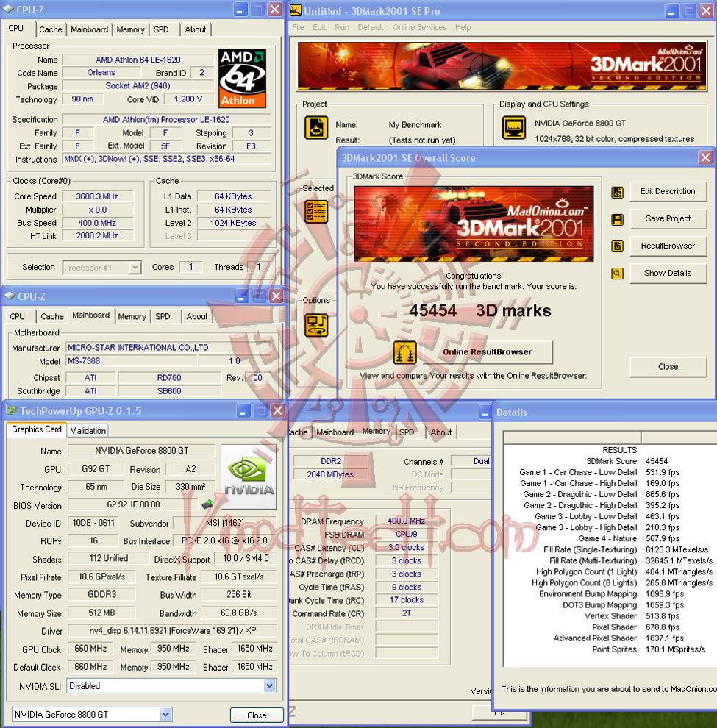The image size is (717, 728).
Task: Close the Overall Score dialog with X
Action: 705,158
